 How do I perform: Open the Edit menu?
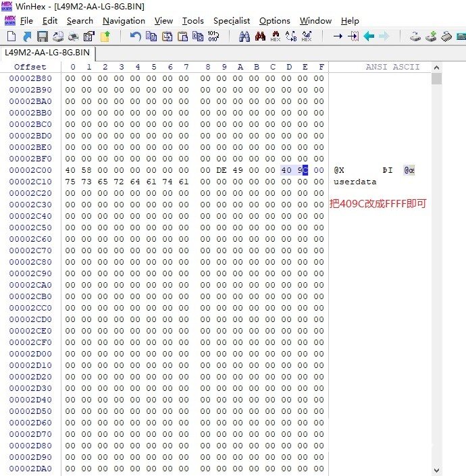(50, 21)
